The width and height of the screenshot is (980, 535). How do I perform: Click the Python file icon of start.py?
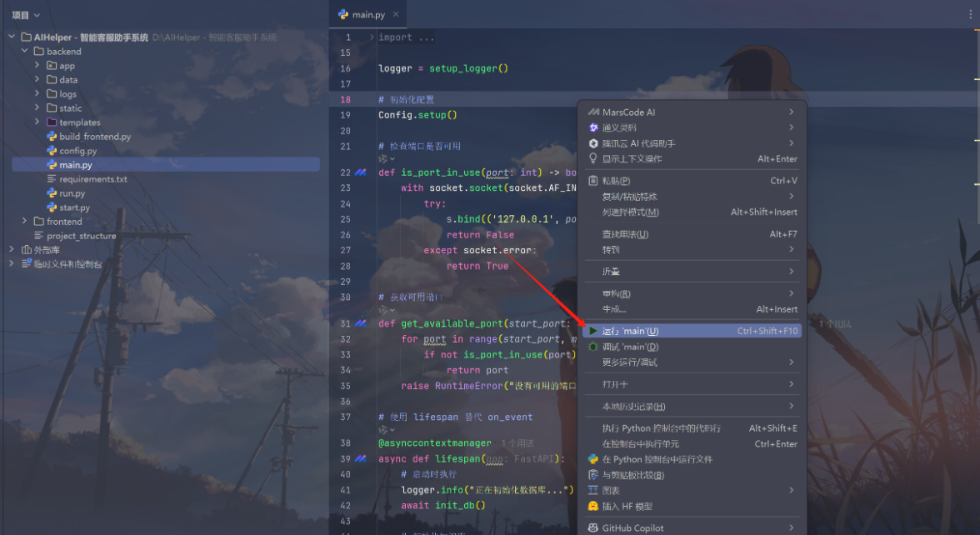click(52, 207)
